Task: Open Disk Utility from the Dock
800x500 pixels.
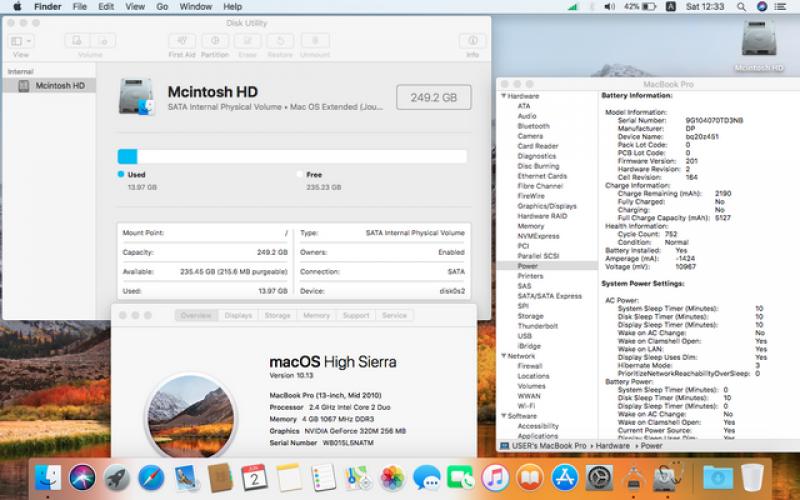Action: 667,478
